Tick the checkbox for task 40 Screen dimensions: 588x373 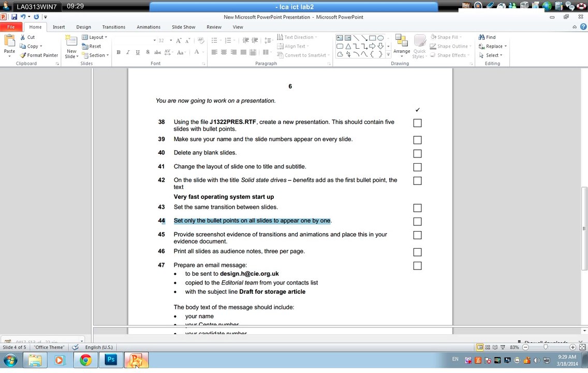417,153
